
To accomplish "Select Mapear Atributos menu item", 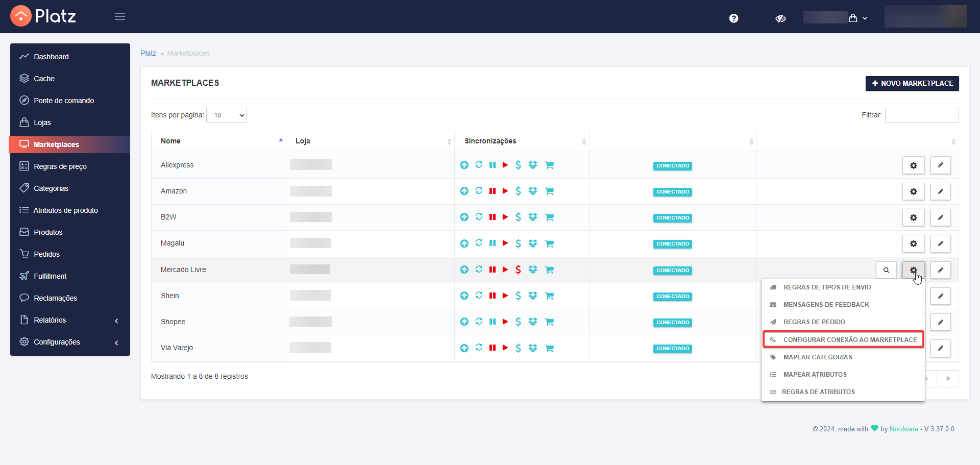I will (x=843, y=375).
